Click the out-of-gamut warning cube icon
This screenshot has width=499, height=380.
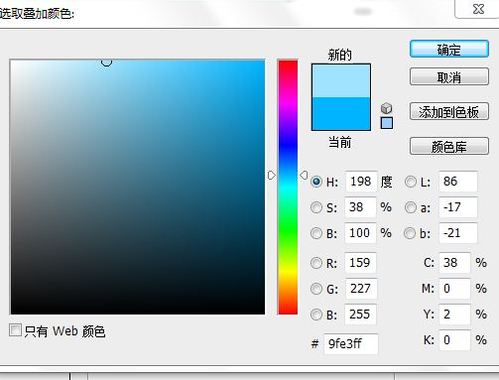point(386,108)
